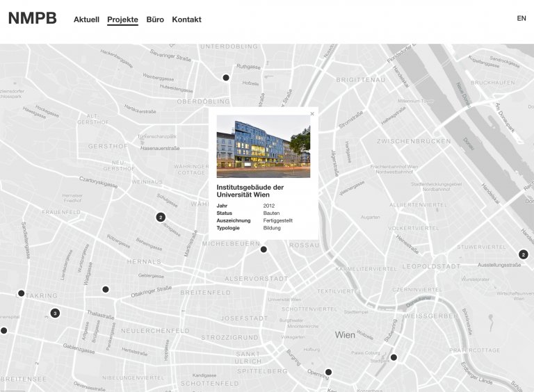Select cluster marker 2 near Währing

click(161, 217)
